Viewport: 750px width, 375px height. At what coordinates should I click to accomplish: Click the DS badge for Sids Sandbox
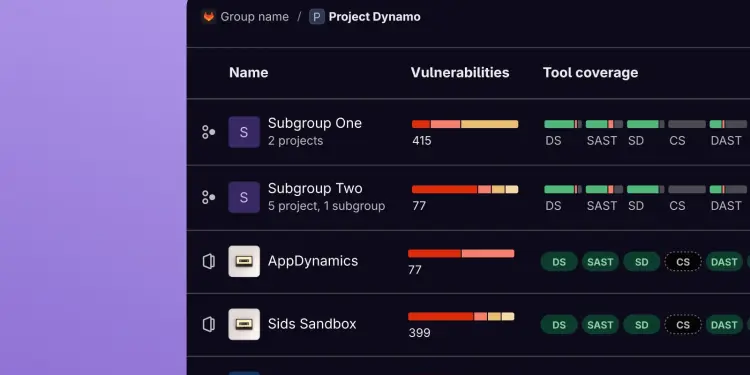pos(559,325)
